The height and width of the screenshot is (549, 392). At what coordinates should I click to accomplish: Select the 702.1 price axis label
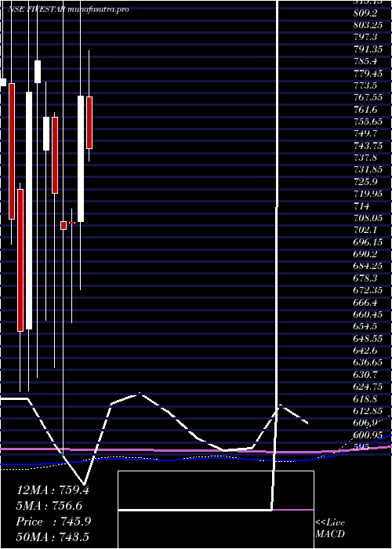pos(365,231)
